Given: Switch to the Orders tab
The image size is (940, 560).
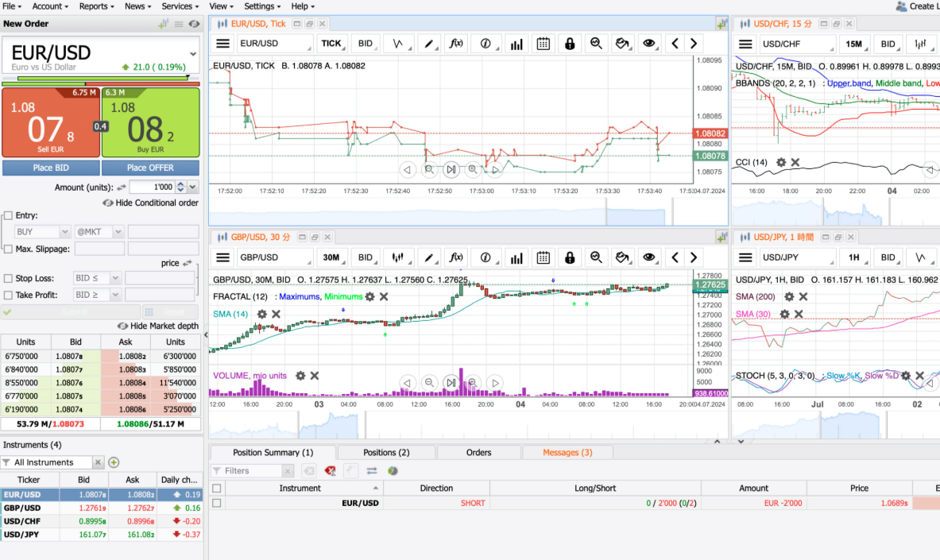Looking at the screenshot, I should click(x=478, y=453).
